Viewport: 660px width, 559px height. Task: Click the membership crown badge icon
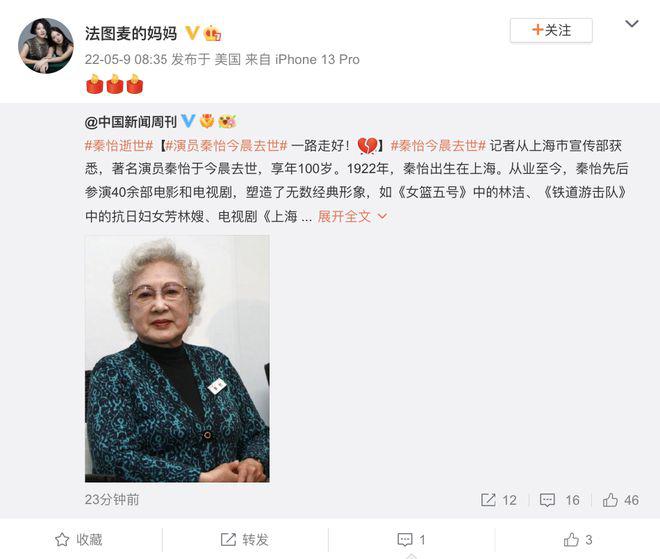(212, 33)
